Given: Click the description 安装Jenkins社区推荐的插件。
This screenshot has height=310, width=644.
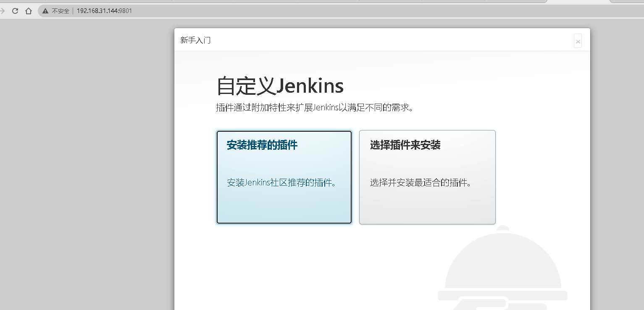Looking at the screenshot, I should click(x=282, y=183).
